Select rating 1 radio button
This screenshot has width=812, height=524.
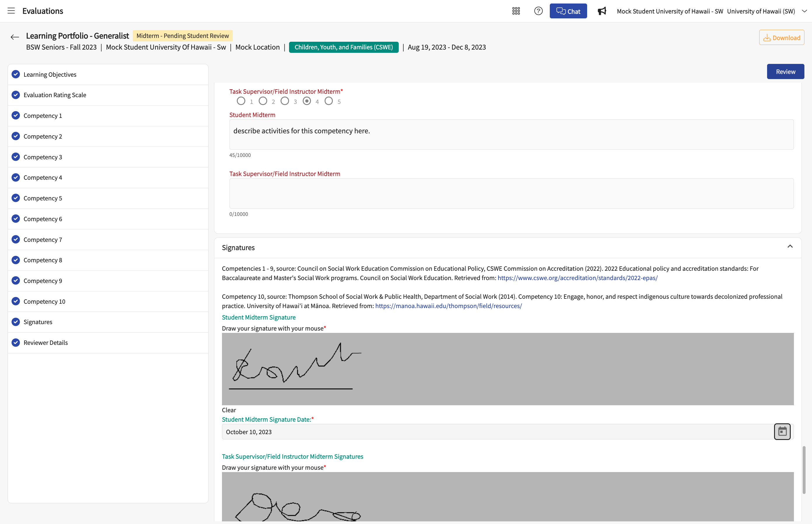tap(241, 101)
